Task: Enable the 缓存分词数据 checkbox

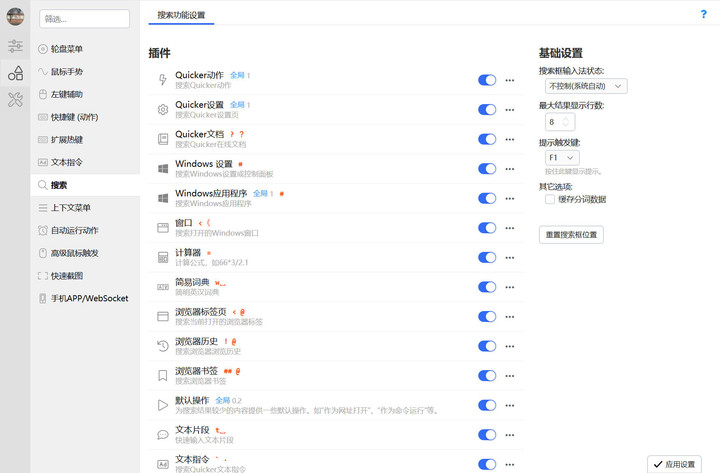Action: click(550, 199)
